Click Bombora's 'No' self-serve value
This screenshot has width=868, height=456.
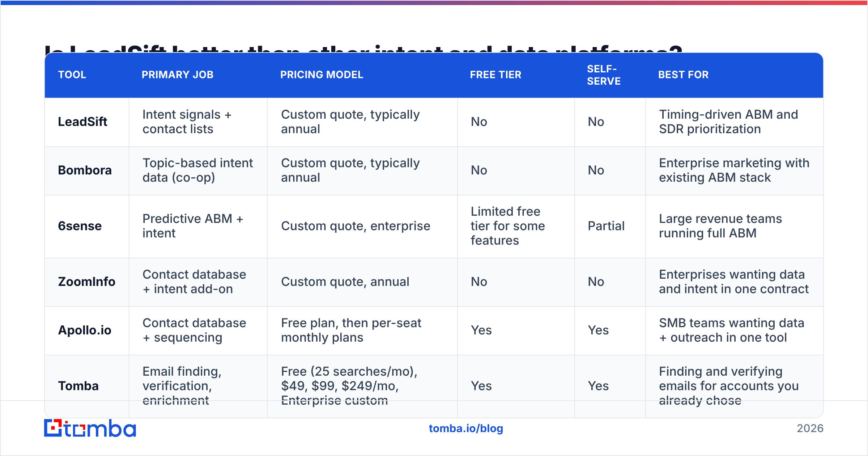point(596,170)
